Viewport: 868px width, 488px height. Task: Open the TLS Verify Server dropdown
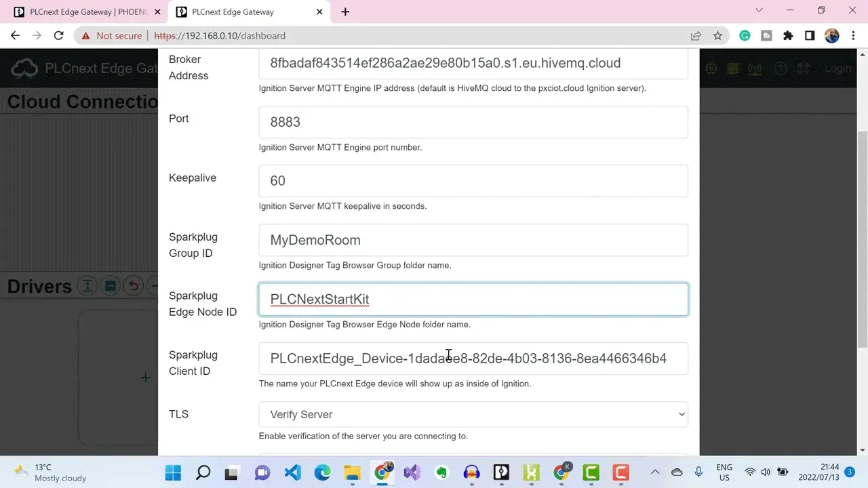[x=473, y=414]
